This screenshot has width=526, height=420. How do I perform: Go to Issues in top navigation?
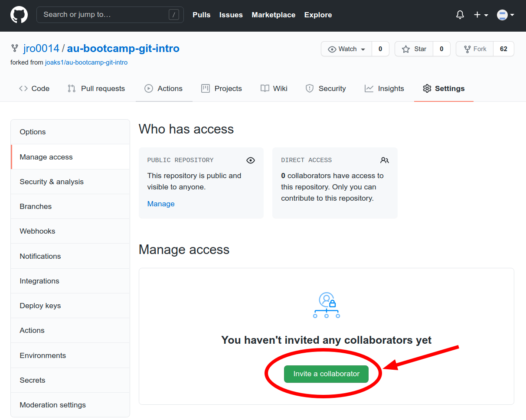231,15
